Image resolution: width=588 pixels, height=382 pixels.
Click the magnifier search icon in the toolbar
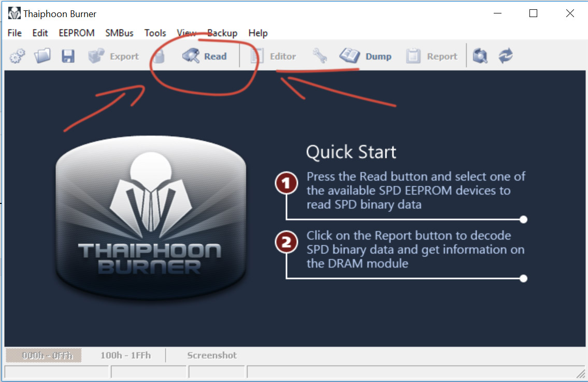point(480,56)
